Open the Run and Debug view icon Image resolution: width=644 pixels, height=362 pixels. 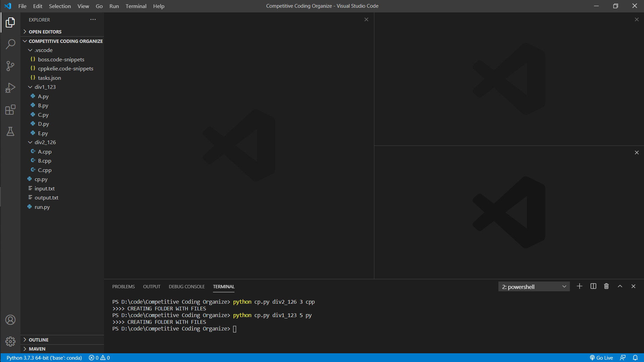click(10, 88)
